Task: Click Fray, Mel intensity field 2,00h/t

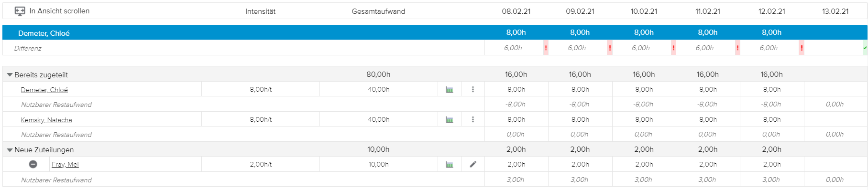Action: [261, 164]
